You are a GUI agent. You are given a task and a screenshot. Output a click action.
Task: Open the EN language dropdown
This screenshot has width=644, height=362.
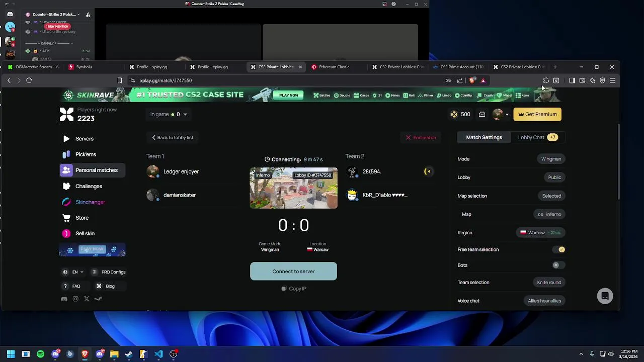73,272
